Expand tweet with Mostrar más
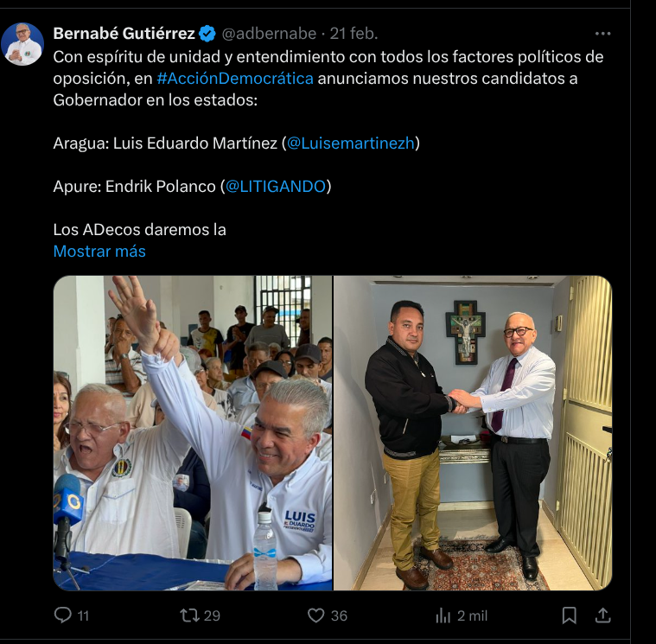Screen dimensions: 656x644 point(99,251)
